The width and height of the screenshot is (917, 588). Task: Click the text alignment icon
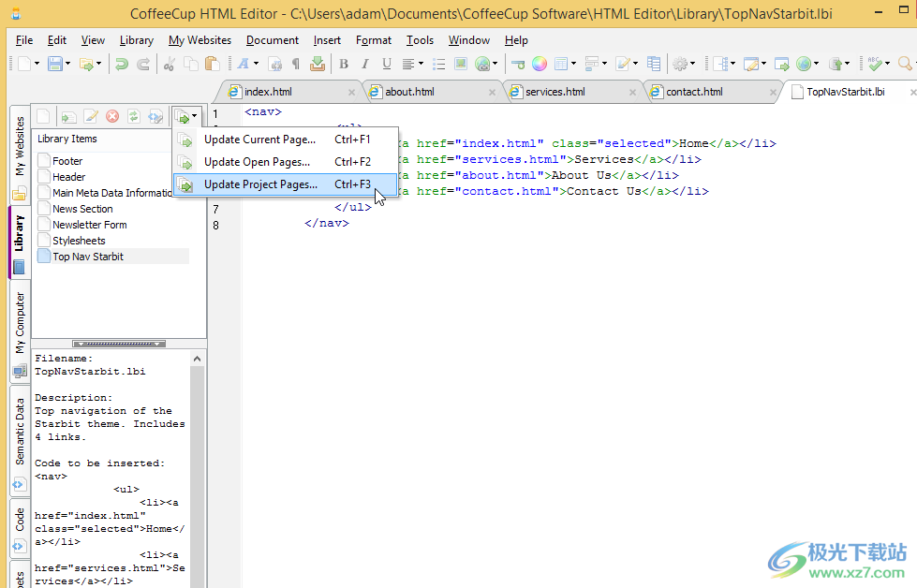pyautogui.click(x=408, y=64)
